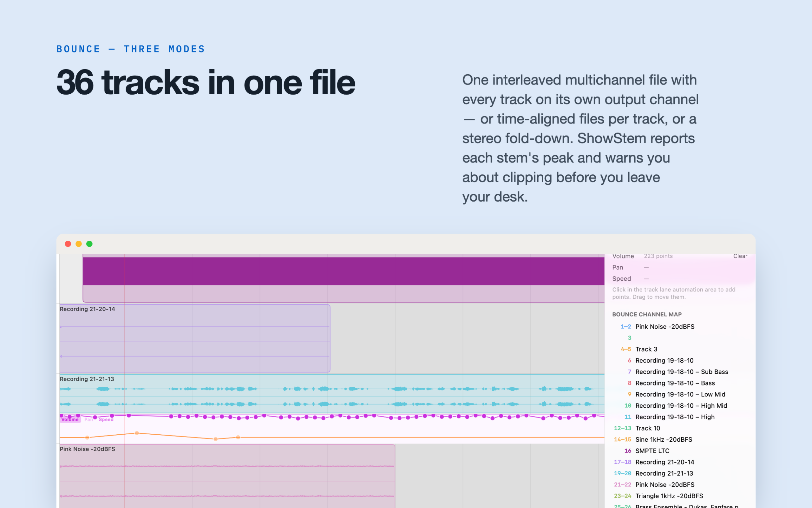
Task: Click channel 3 row in Bounce Channel Map
Action: pyautogui.click(x=680, y=338)
